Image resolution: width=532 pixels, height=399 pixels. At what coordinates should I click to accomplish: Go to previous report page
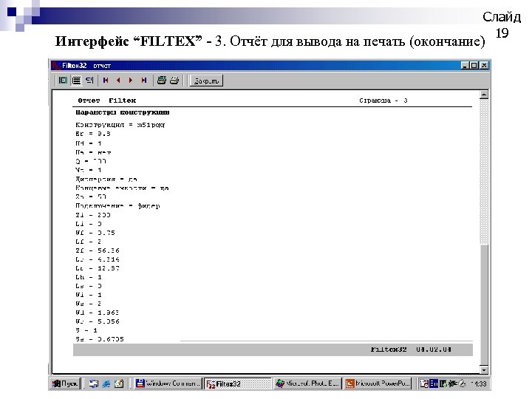coord(118,81)
